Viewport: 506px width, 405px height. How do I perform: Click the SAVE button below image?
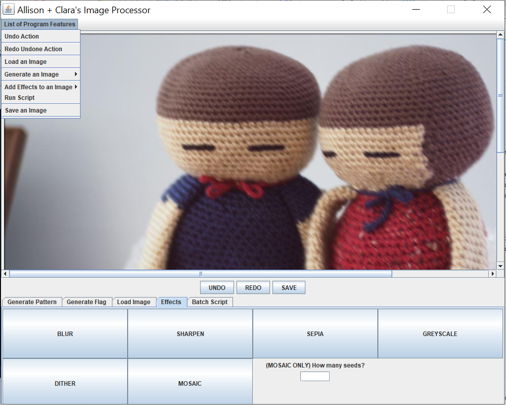click(289, 288)
